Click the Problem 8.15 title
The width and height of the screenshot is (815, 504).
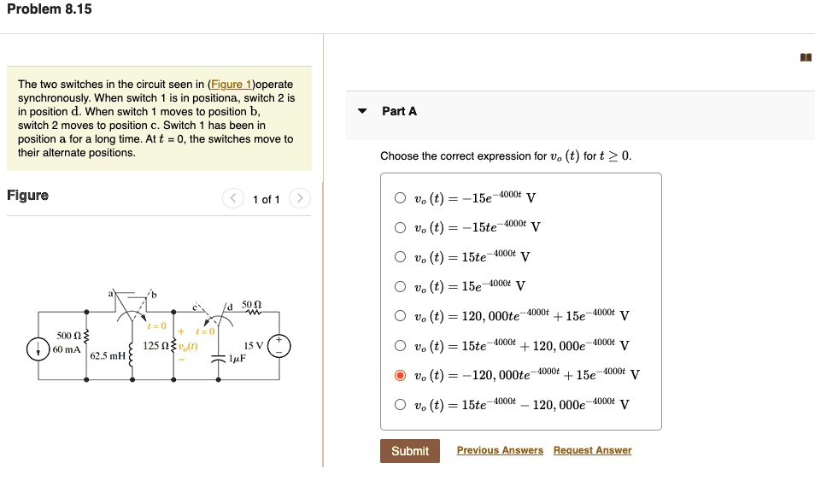(x=49, y=9)
